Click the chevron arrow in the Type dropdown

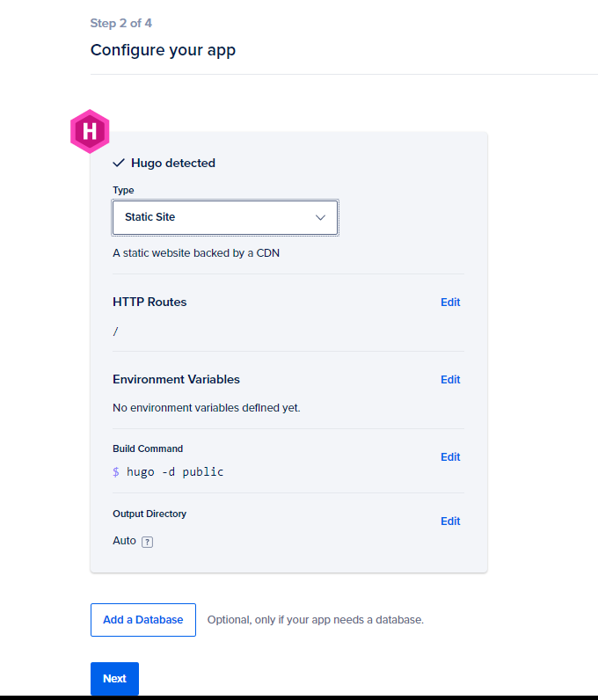[320, 217]
